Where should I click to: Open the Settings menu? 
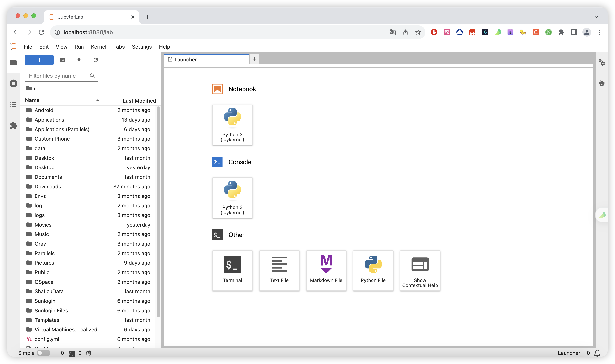tap(142, 47)
